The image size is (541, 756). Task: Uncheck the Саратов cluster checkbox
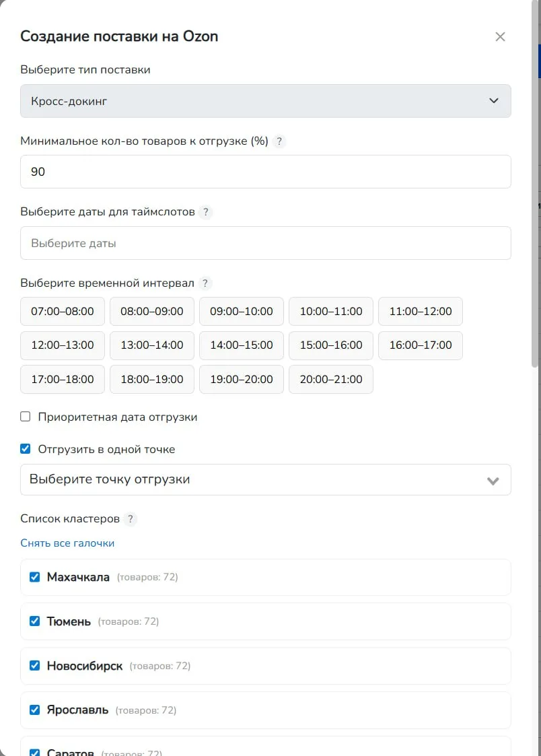click(x=35, y=753)
